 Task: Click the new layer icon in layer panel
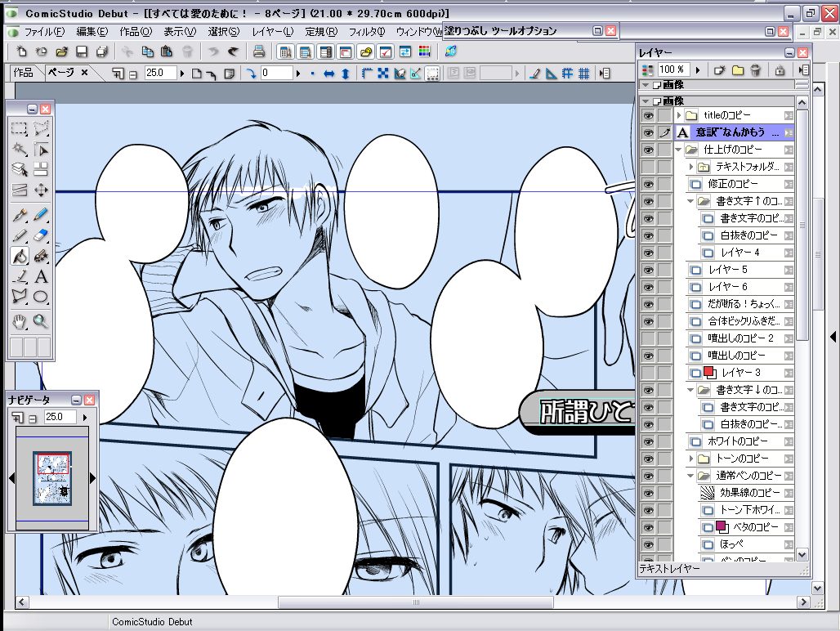click(x=719, y=69)
